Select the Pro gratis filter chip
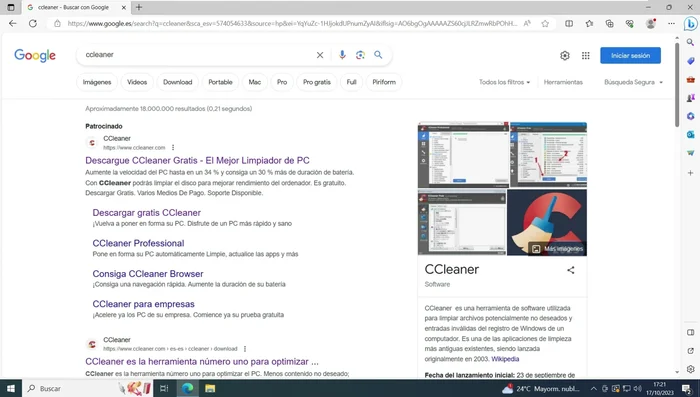This screenshot has width=700, height=397. pyautogui.click(x=317, y=82)
